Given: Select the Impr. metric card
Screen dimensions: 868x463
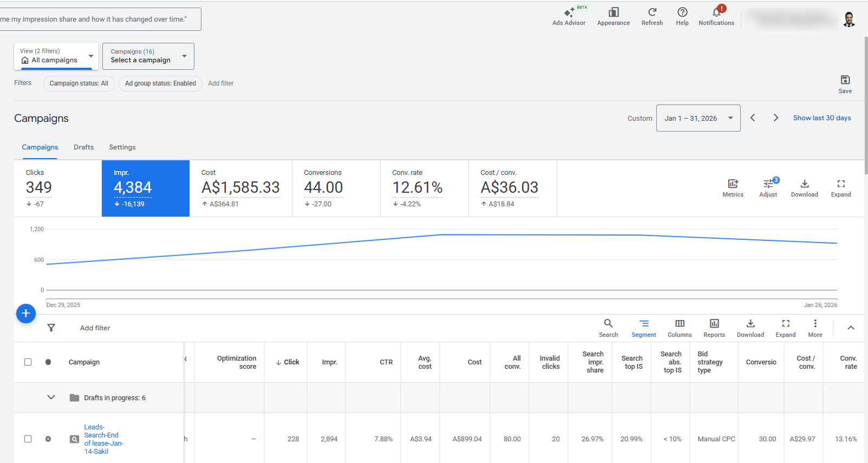Looking at the screenshot, I should point(146,188).
